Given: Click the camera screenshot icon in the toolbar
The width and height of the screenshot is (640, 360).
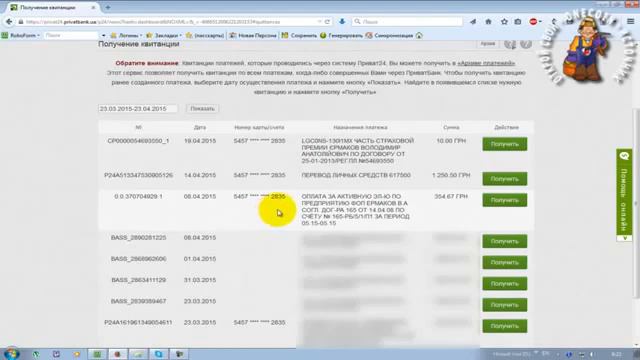Looking at the screenshot, I should (x=518, y=22).
